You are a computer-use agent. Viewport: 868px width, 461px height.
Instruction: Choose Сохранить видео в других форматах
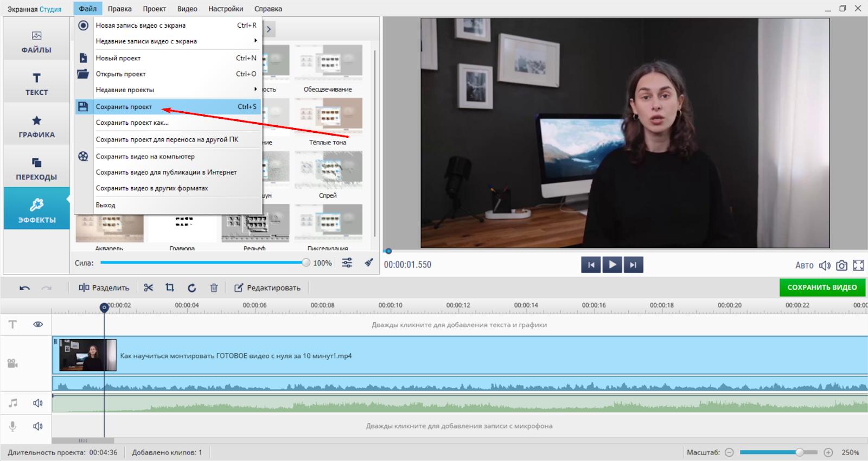click(x=168, y=188)
